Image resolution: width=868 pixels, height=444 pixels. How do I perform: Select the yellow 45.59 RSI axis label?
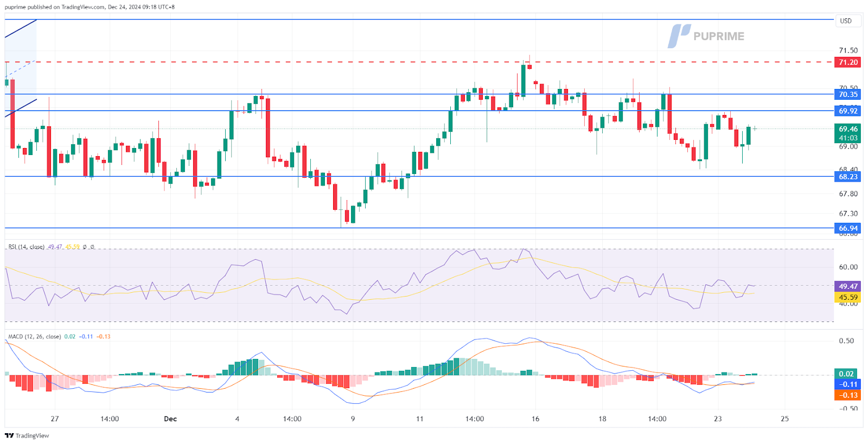(848, 297)
